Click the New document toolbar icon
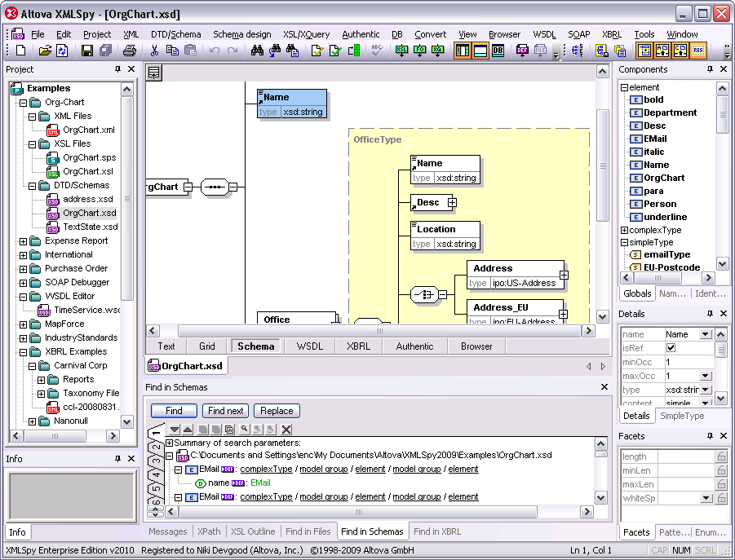735x560 pixels. tap(21, 51)
